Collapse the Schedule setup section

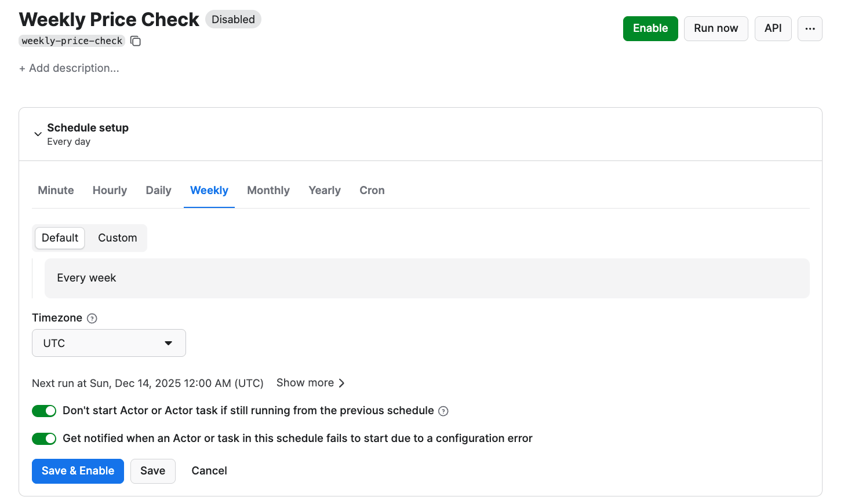(38, 134)
